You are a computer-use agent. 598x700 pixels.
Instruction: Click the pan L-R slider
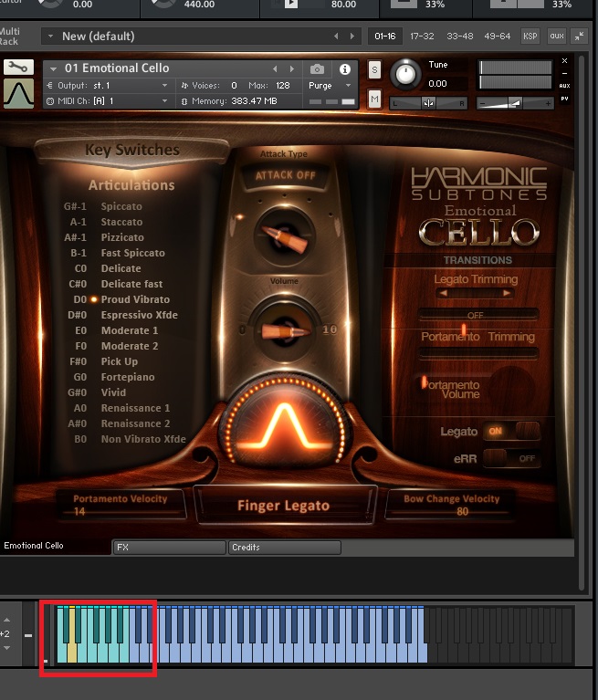(428, 103)
